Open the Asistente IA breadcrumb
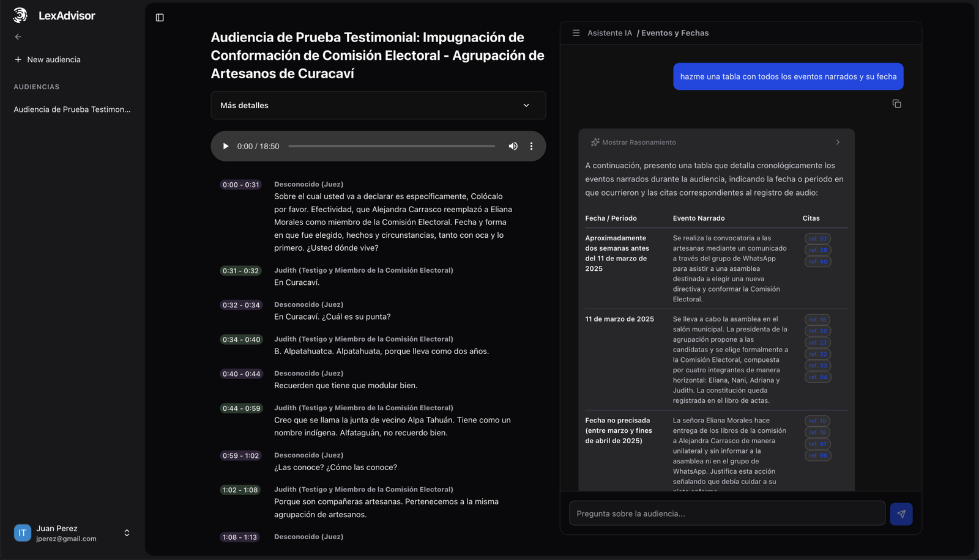This screenshot has height=560, width=979. coord(609,33)
